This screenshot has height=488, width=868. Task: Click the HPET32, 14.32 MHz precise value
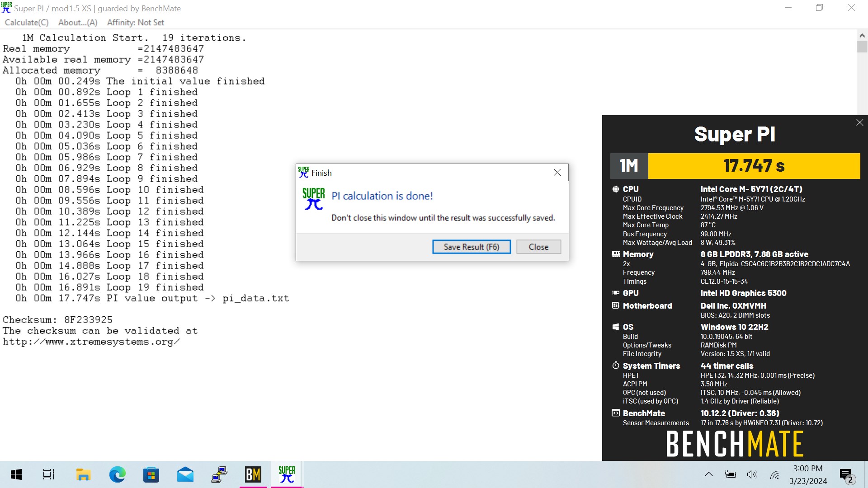[758, 375]
